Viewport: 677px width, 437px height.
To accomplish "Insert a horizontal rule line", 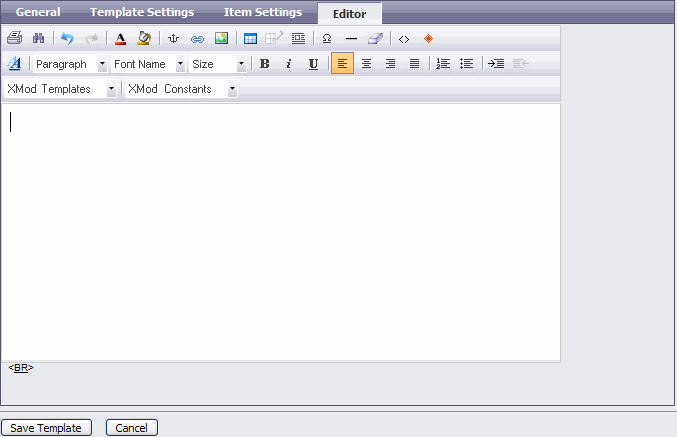I will point(351,39).
